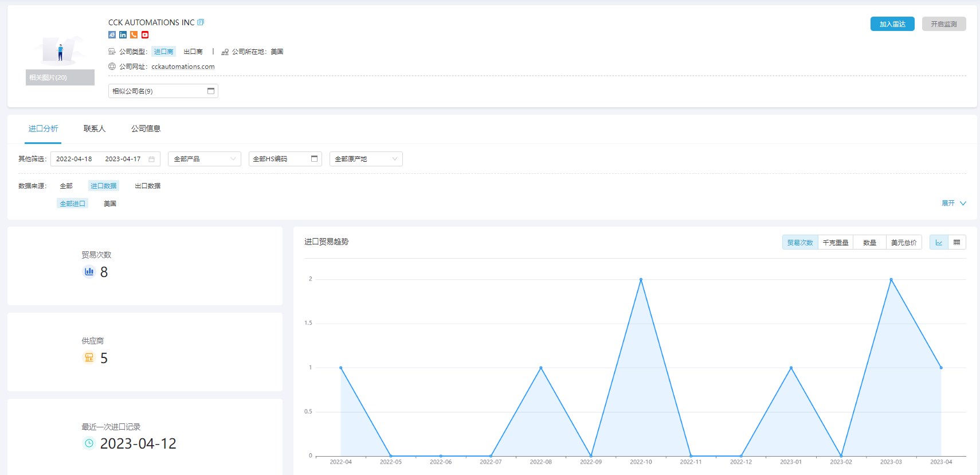
Task: Click the 加入雷达 button
Action: click(x=892, y=24)
